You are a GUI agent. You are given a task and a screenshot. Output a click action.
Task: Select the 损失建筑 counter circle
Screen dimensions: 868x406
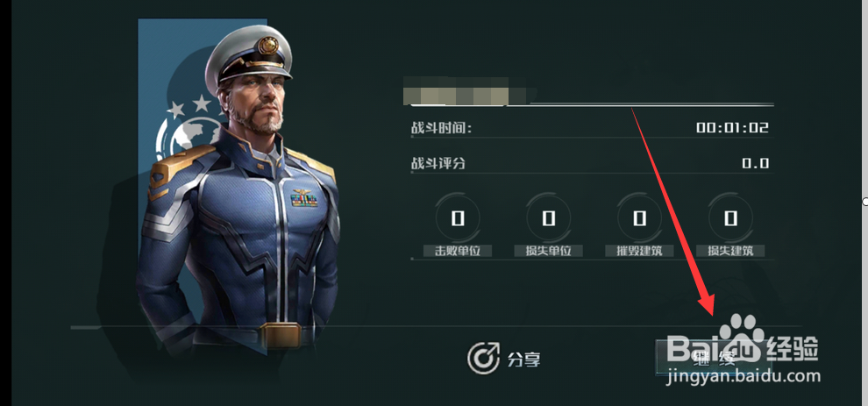(730, 218)
